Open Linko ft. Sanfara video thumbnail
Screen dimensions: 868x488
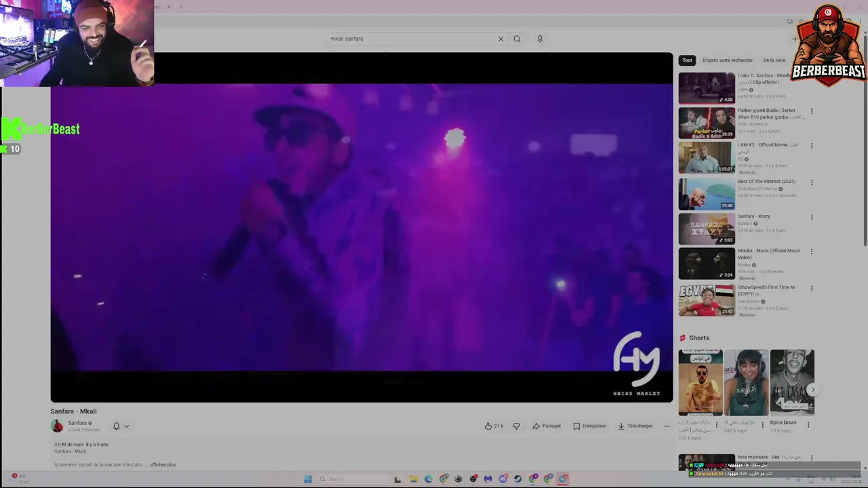pos(707,88)
